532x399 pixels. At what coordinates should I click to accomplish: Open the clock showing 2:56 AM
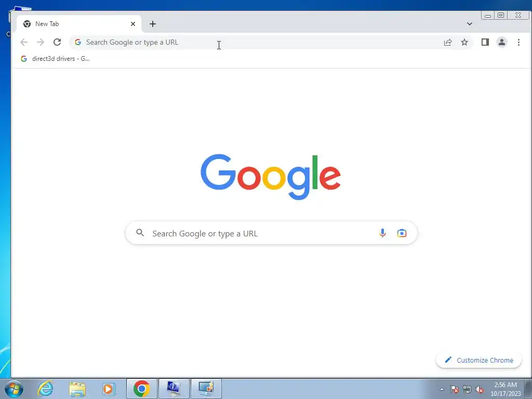pyautogui.click(x=506, y=389)
